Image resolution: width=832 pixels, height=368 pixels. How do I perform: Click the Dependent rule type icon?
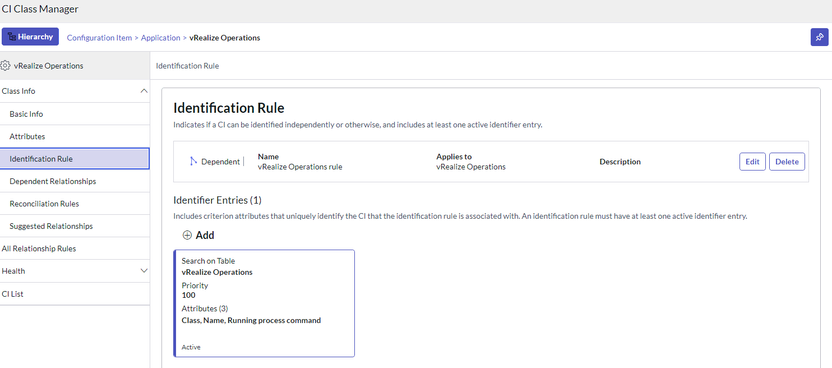point(193,162)
